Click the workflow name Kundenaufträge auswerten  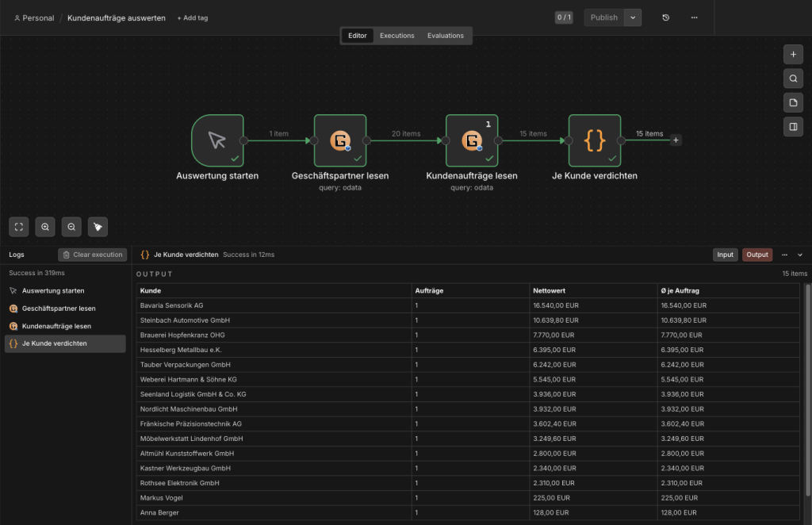[x=117, y=18]
